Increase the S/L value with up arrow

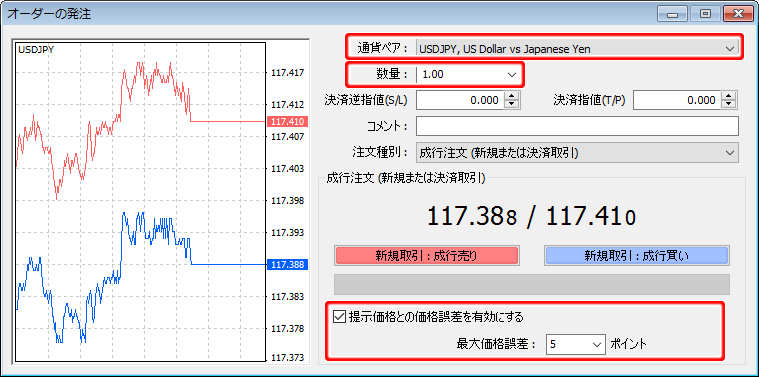512,96
